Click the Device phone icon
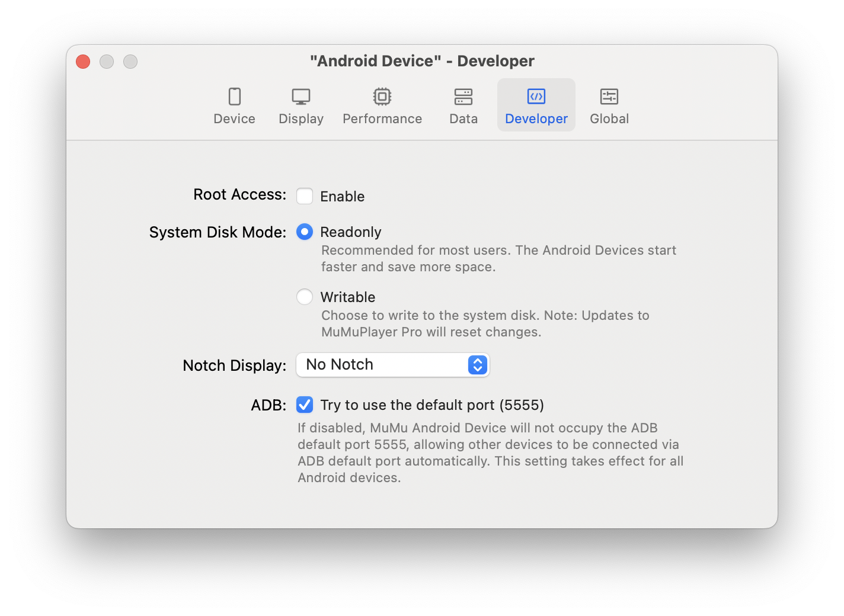Viewport: 844px width, 616px height. click(x=235, y=97)
